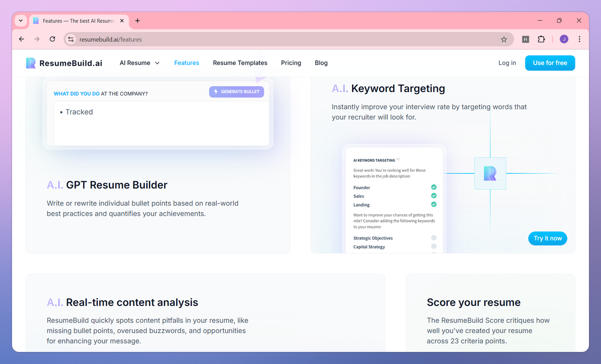
Task: Click the 'Strategic Objectives' keyword text
Action: (373, 238)
